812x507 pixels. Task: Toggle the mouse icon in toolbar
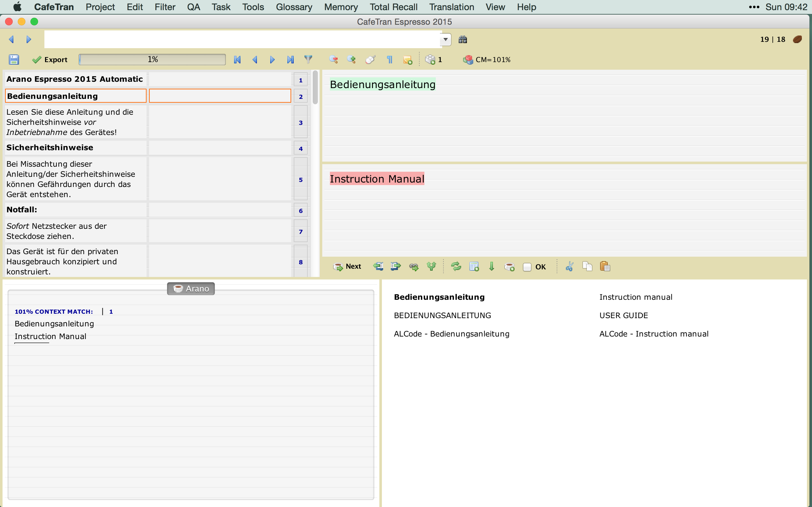click(370, 60)
